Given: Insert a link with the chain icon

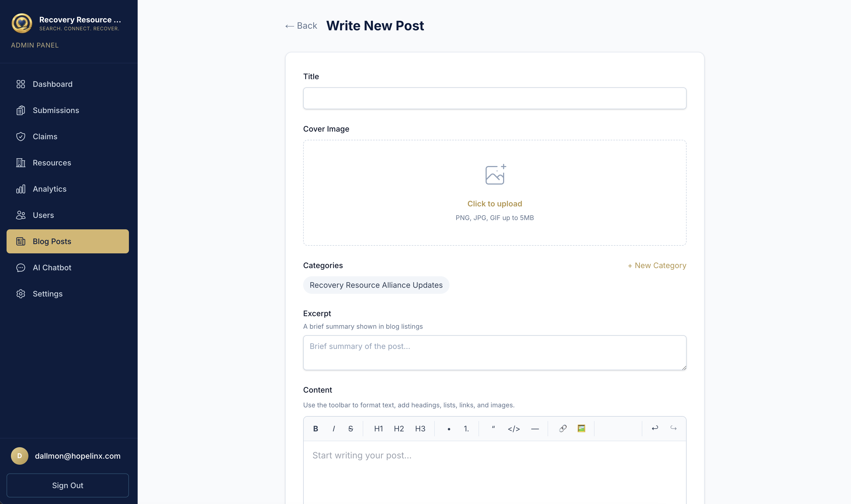Looking at the screenshot, I should 563,429.
